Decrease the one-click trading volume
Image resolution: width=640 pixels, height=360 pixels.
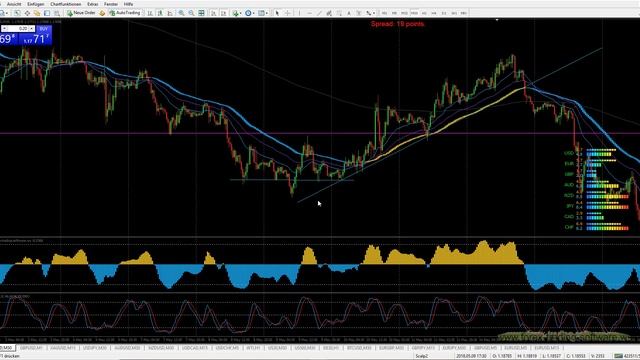(x=4, y=29)
